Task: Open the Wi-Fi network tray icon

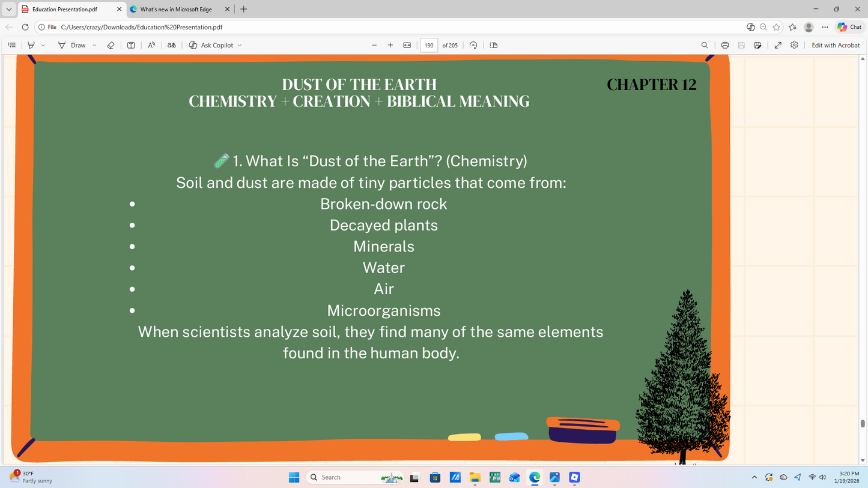Action: pyautogui.click(x=812, y=477)
